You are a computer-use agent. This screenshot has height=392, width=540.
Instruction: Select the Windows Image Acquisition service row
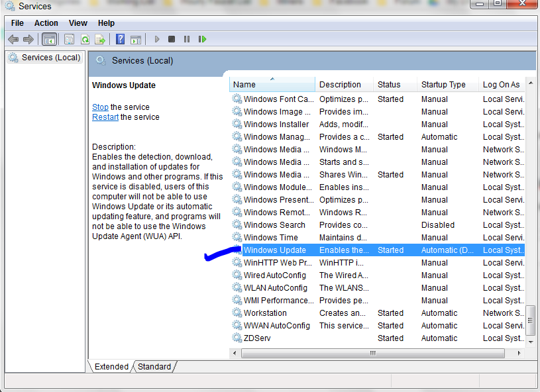[377, 111]
